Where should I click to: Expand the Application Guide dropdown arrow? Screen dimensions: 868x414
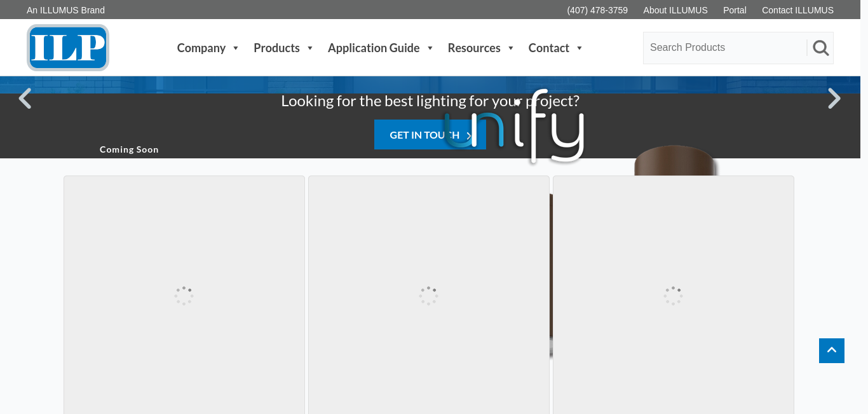[430, 48]
